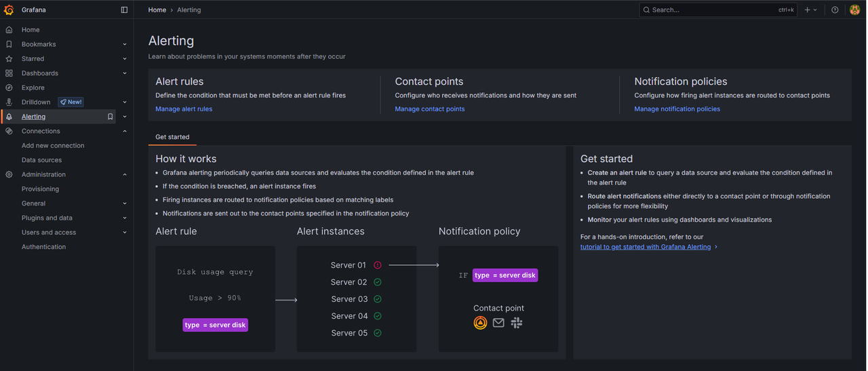This screenshot has height=371, width=868.
Task: Click the Starred star icon
Action: 9,59
